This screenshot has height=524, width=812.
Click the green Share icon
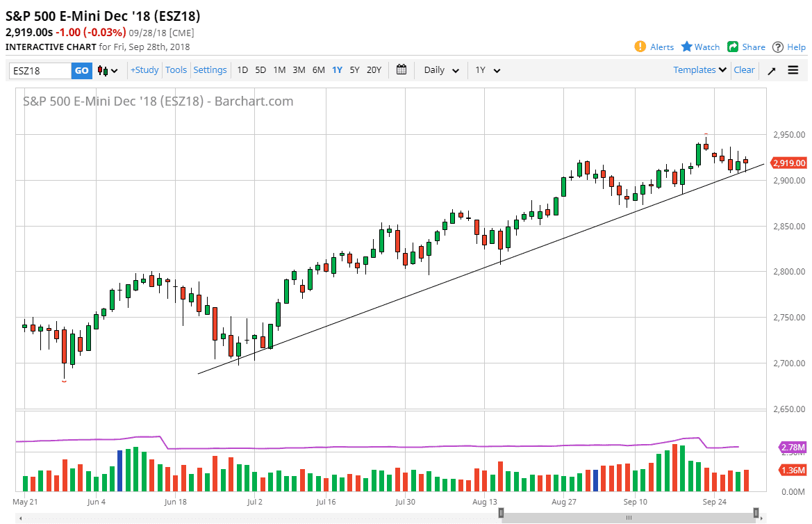click(731, 47)
